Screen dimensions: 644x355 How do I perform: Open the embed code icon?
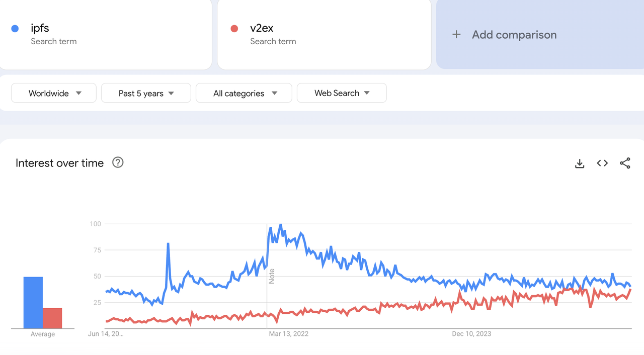click(602, 163)
